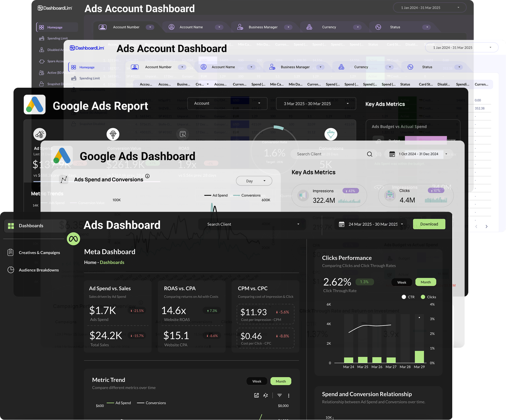Click the Google Ads logo in Google Ads Dashboard
The height and width of the screenshot is (420, 506).
click(x=62, y=155)
